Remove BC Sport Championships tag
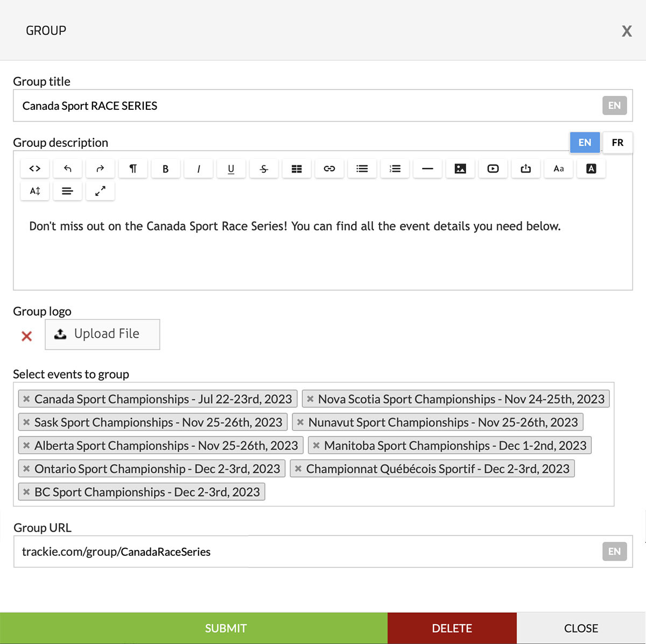The height and width of the screenshot is (644, 646). tap(26, 492)
